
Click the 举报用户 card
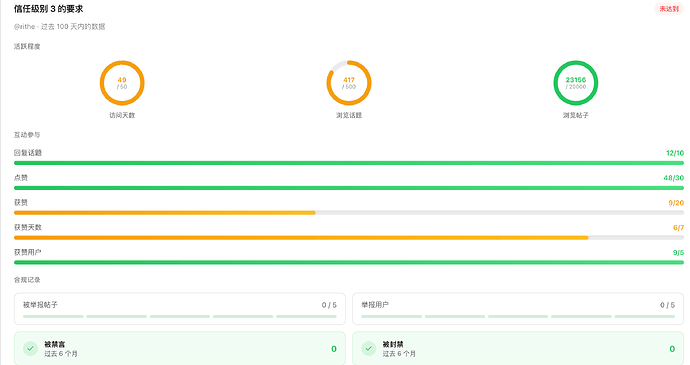click(518, 309)
